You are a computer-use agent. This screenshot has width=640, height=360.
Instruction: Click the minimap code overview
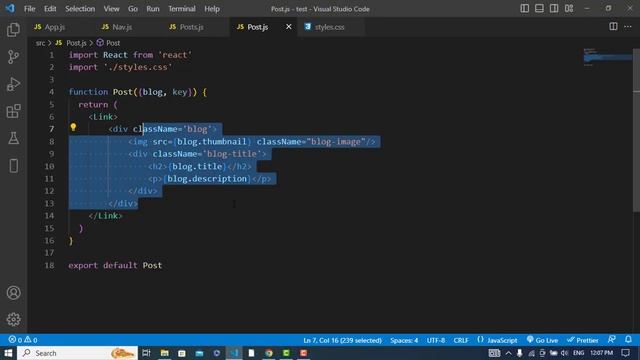(607, 57)
